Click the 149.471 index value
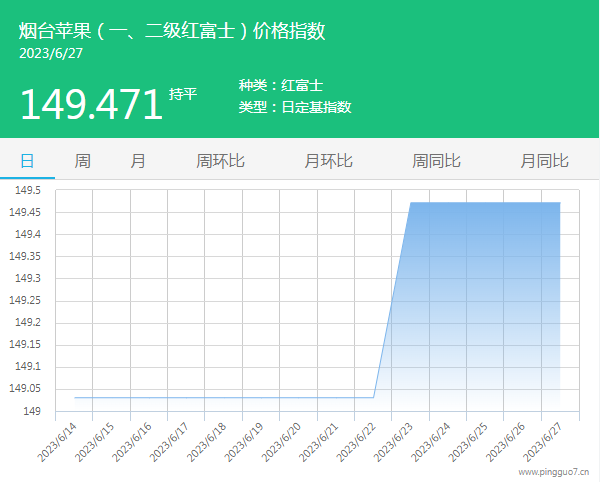This screenshot has height=482, width=600. 91,104
